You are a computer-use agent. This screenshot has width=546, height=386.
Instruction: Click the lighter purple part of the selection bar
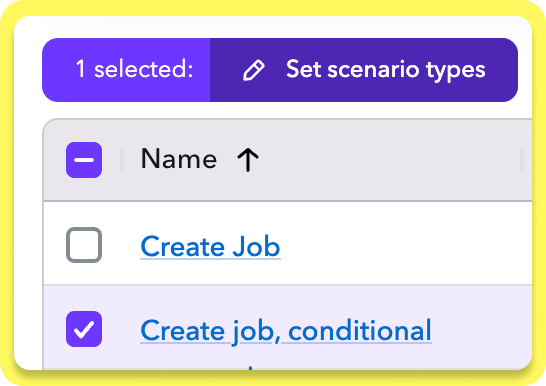point(126,70)
